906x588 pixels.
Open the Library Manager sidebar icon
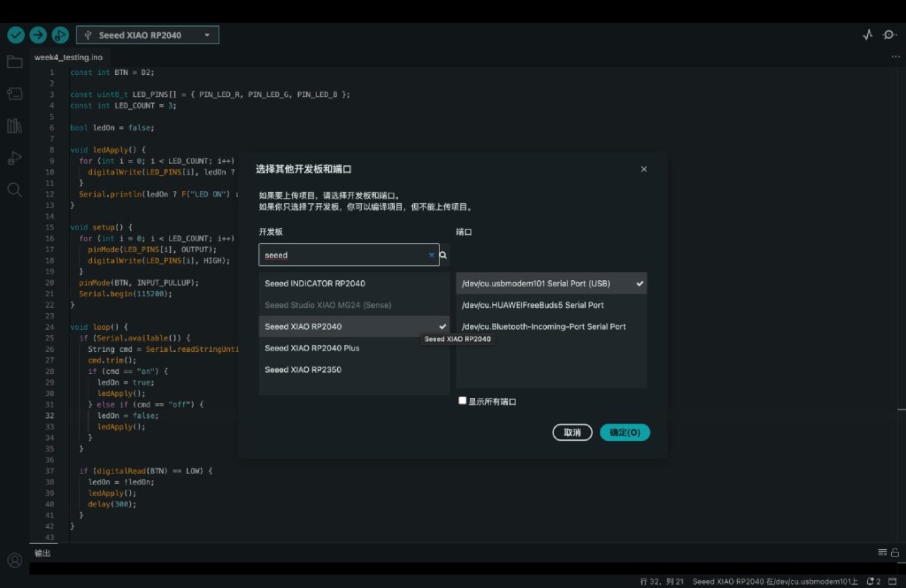click(x=14, y=125)
